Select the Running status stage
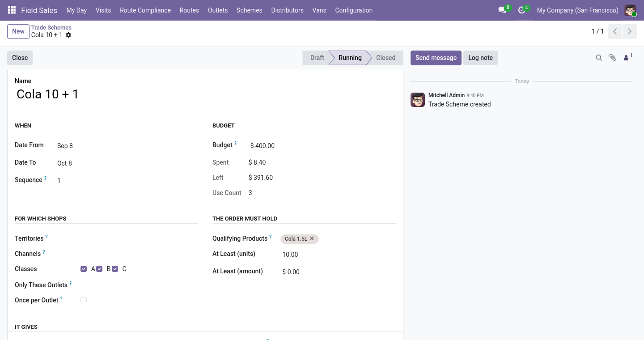The height and width of the screenshot is (340, 644). pos(350,58)
